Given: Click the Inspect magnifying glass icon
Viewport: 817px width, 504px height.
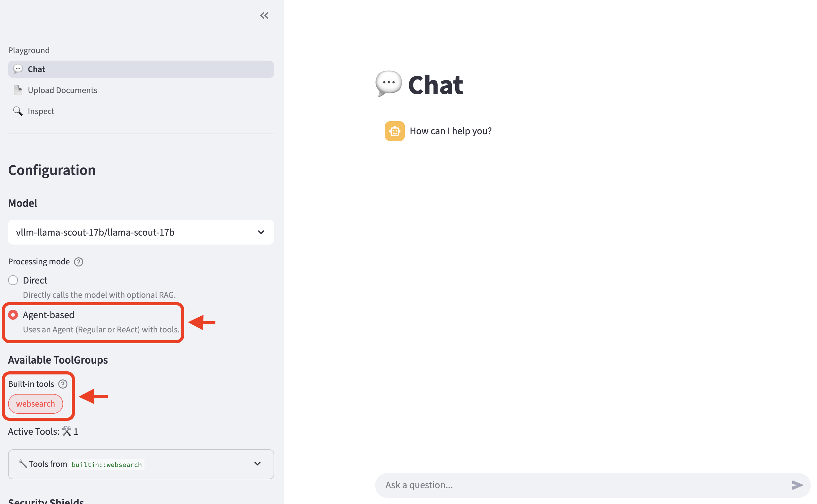Looking at the screenshot, I should pos(17,111).
